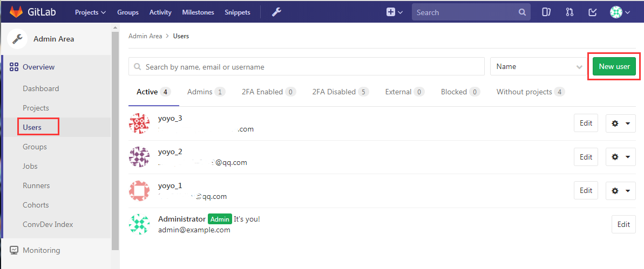Click the GitLab fox logo
This screenshot has height=269, width=644.
(x=16, y=12)
